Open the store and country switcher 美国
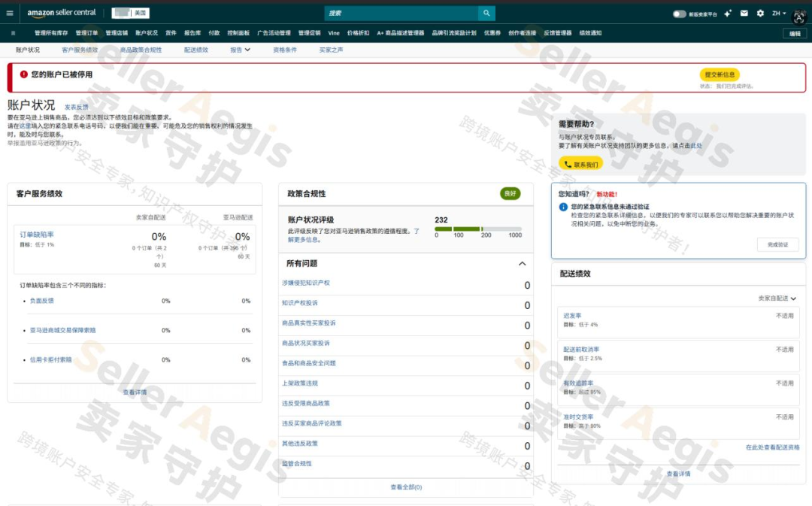 pos(131,13)
